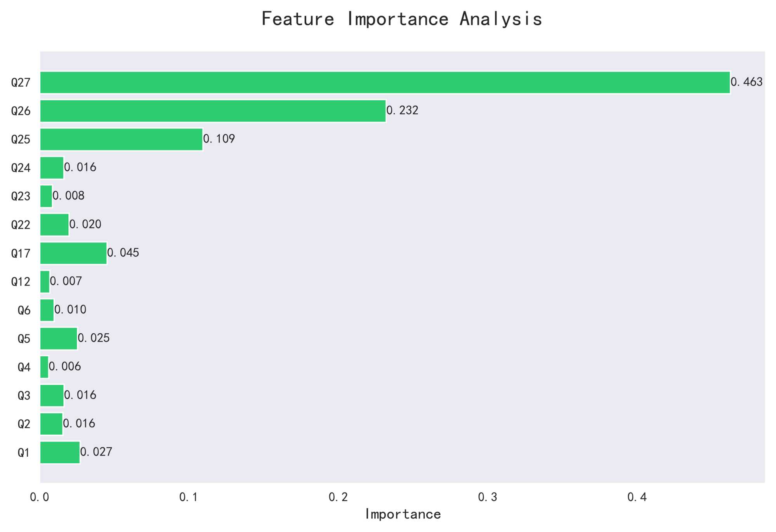776x532 pixels.
Task: Click the 0.045 value label
Action: point(123,253)
